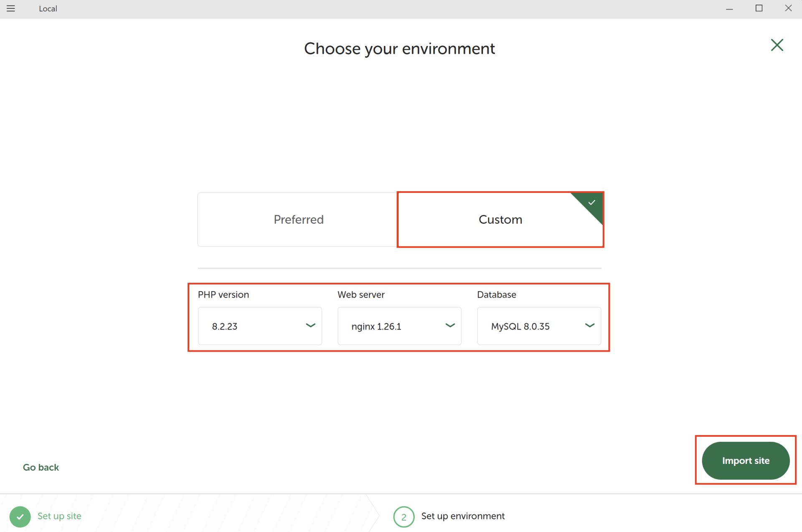Image resolution: width=802 pixels, height=532 pixels.
Task: Expand the PHP version dropdown arrow
Action: coord(310,325)
